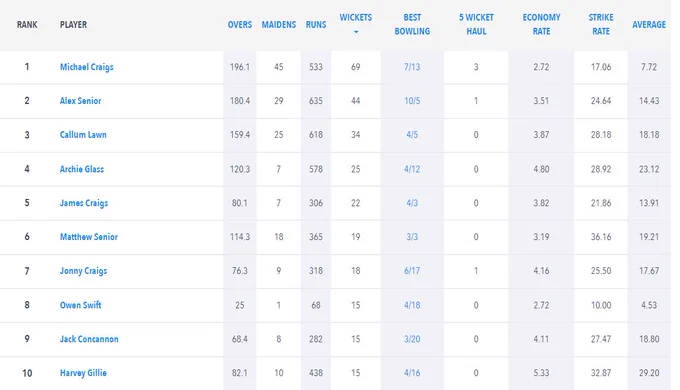Open Owen Swift player profile
The image size is (680, 390).
tap(81, 305)
